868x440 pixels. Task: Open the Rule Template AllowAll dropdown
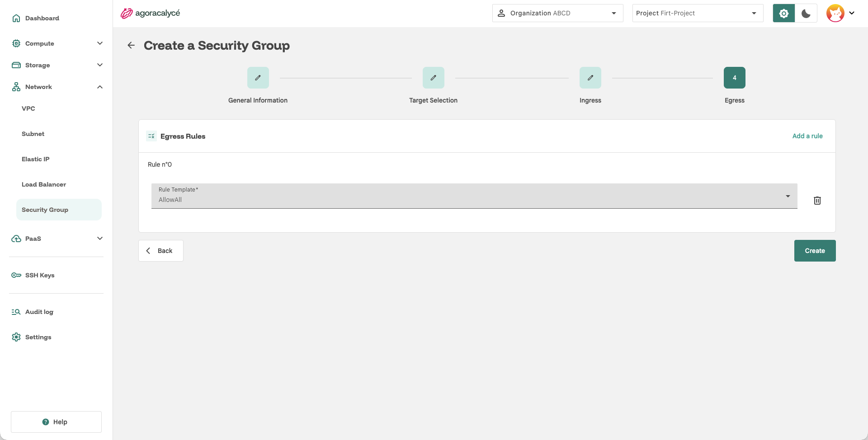pos(474,196)
